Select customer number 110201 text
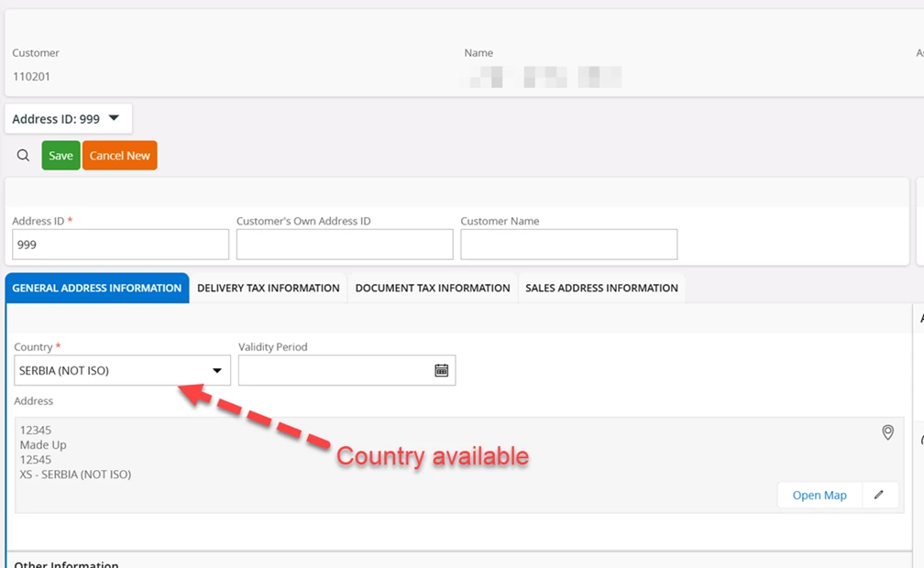This screenshot has height=568, width=924. (x=31, y=77)
